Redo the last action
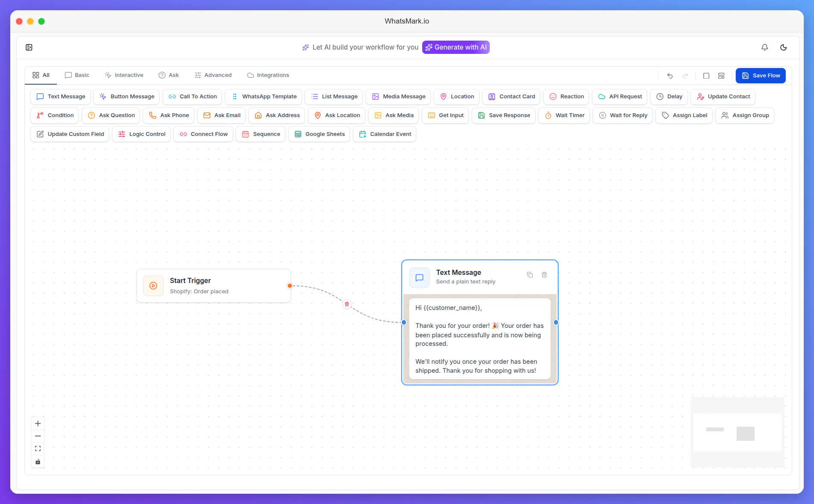This screenshot has height=504, width=814. tap(685, 76)
